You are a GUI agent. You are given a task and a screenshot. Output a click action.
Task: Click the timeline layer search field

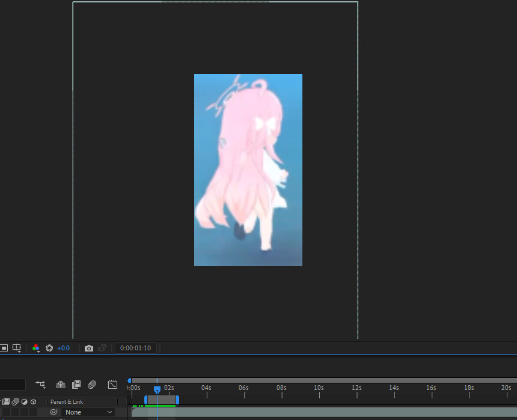[13, 385]
